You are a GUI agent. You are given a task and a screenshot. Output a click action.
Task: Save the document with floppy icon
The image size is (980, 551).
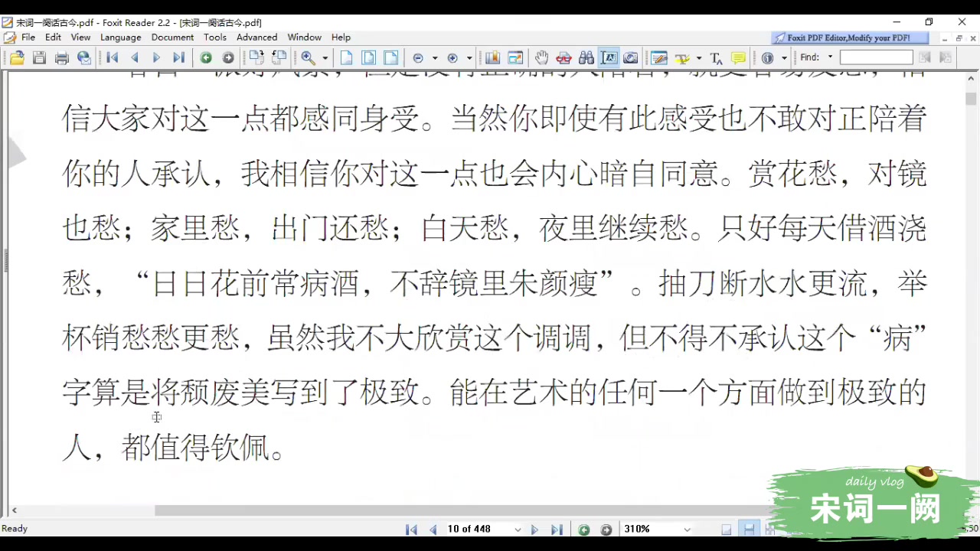pyautogui.click(x=39, y=57)
